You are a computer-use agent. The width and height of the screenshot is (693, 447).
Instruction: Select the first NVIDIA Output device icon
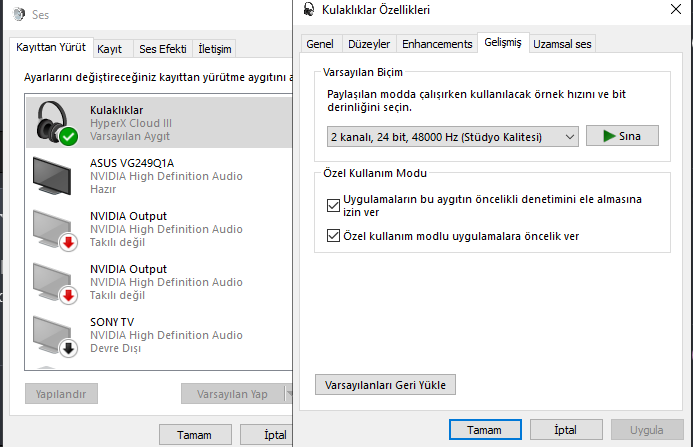tap(55, 228)
